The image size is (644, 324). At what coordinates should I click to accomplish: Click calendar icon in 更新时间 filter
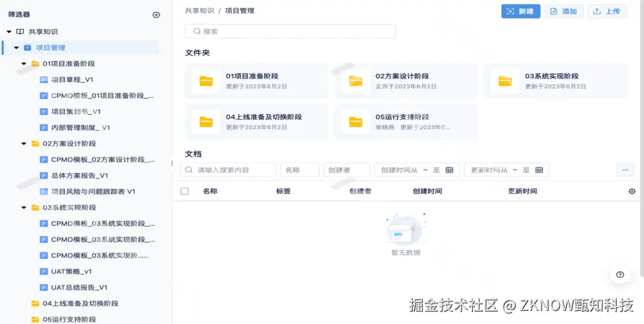point(539,170)
